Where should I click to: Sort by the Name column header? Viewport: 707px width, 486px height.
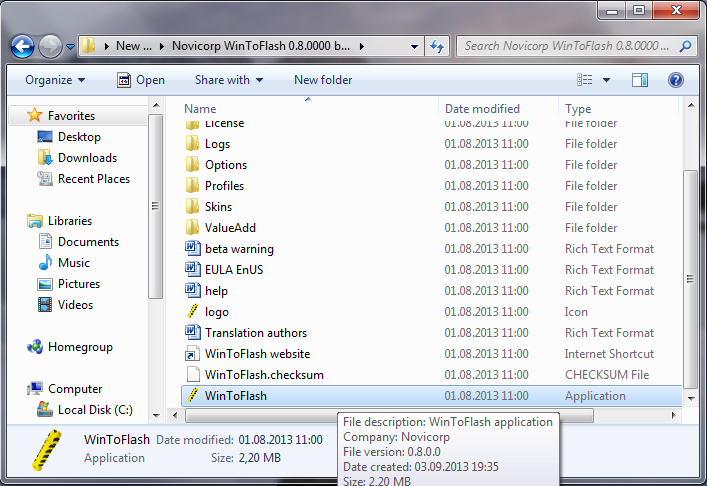tap(200, 109)
